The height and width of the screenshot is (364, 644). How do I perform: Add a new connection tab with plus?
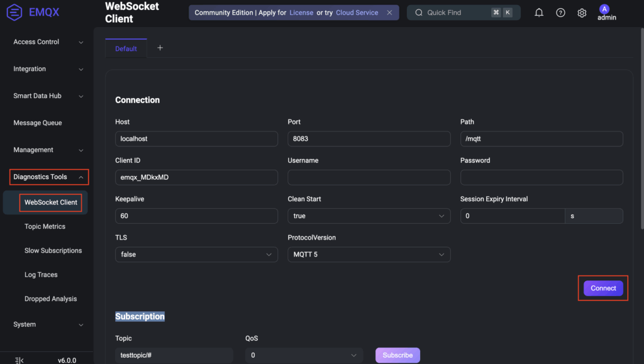tap(160, 48)
